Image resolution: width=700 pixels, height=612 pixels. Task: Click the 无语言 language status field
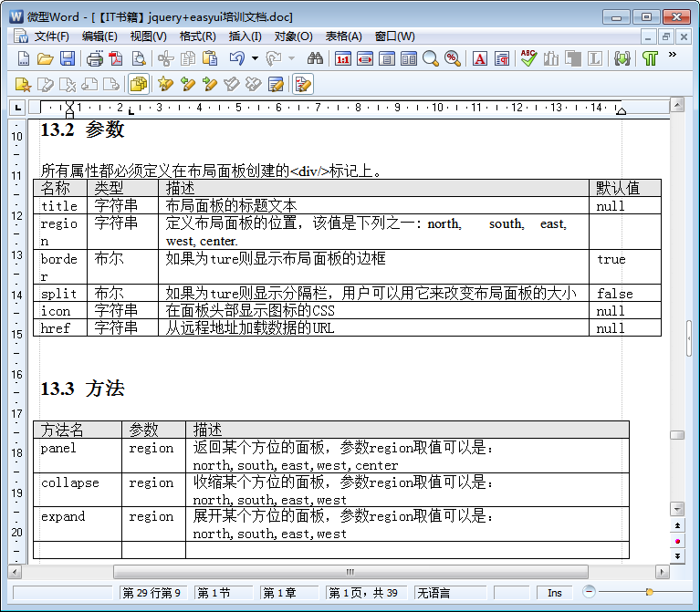[450, 593]
